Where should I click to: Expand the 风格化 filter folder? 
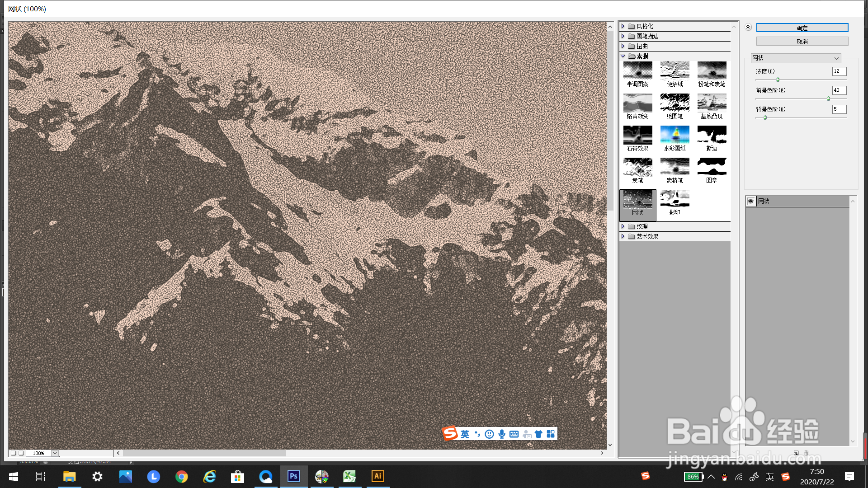tap(623, 26)
